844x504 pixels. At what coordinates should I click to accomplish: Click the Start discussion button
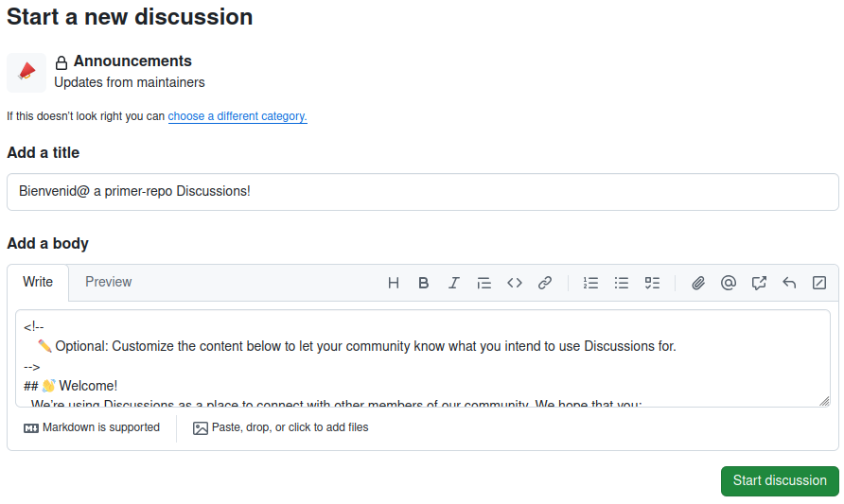pyautogui.click(x=780, y=481)
